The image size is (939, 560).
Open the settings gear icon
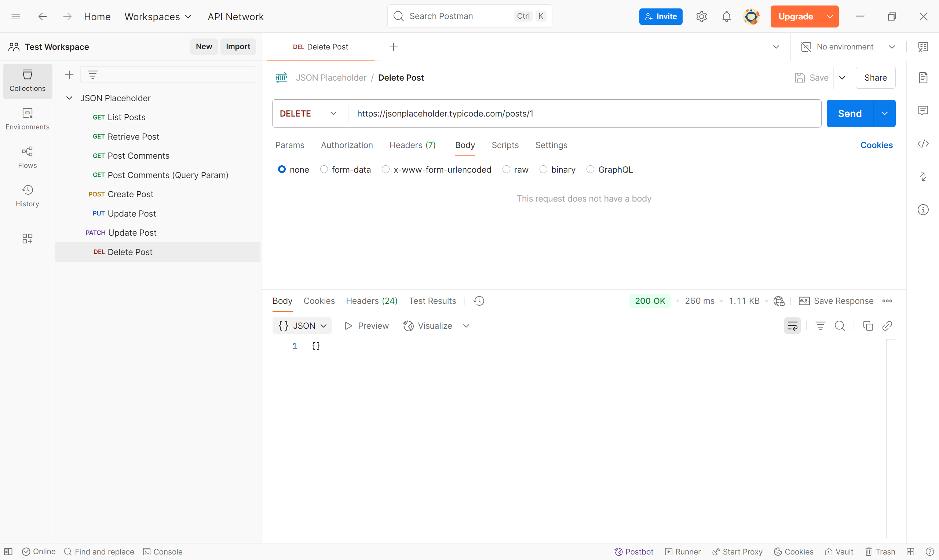click(702, 16)
